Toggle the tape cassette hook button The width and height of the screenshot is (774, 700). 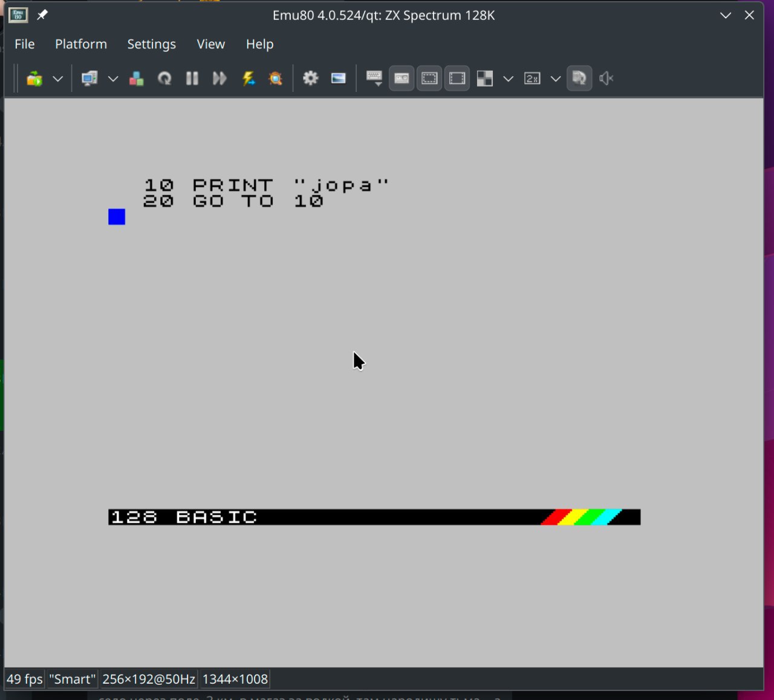click(x=402, y=79)
